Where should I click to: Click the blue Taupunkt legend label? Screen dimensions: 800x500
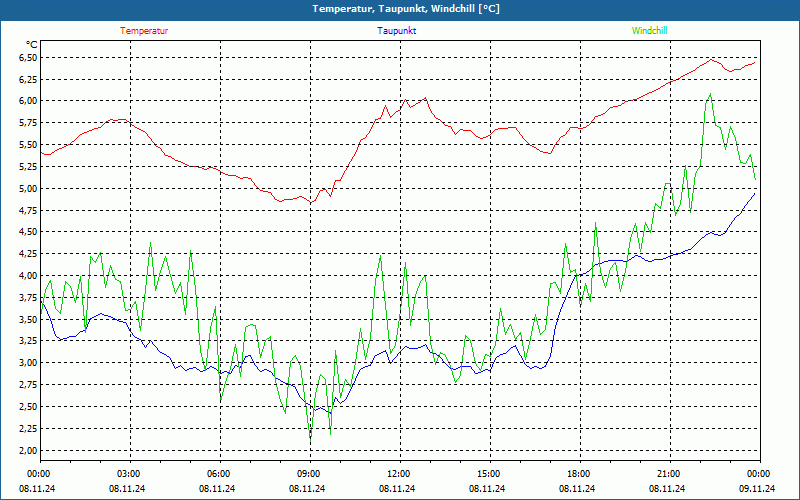[396, 31]
